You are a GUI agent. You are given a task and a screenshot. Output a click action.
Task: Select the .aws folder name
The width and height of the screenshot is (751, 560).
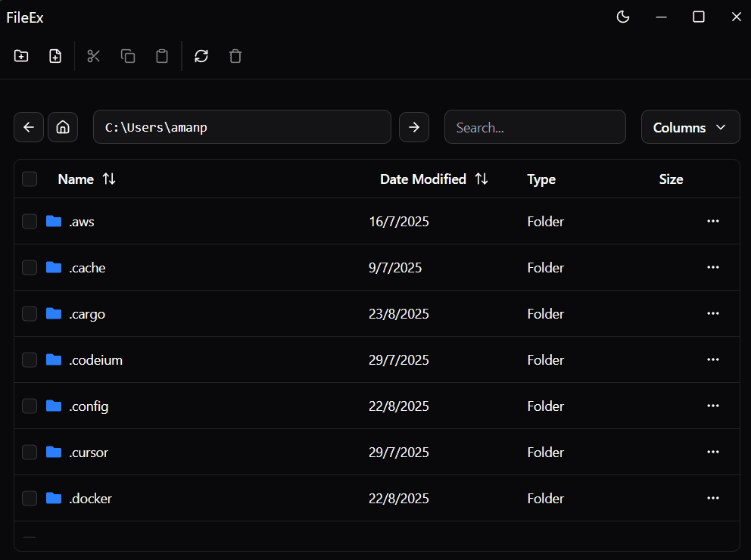[x=82, y=222]
